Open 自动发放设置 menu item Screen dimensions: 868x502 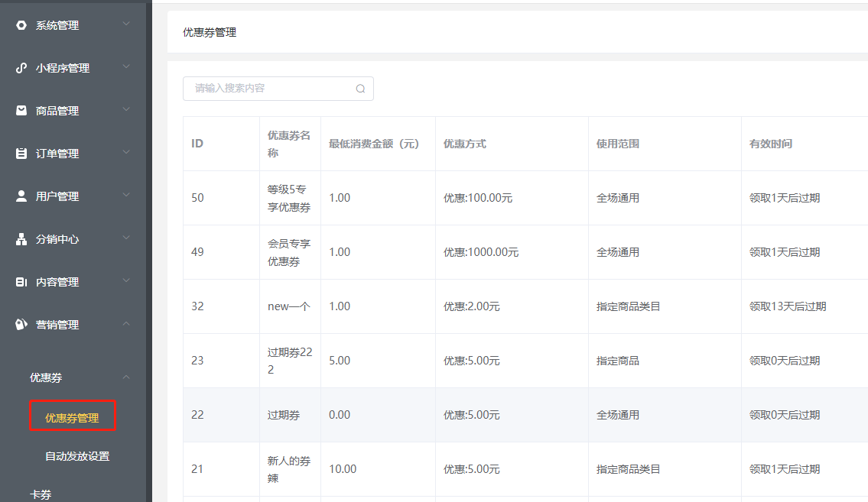pos(77,456)
